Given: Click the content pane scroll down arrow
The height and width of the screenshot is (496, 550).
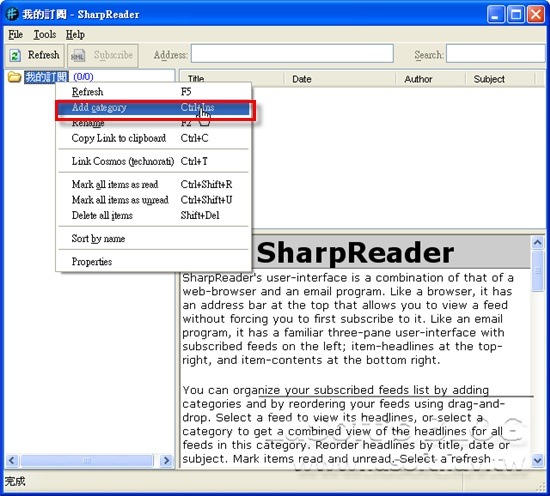Looking at the screenshot, I should click(538, 460).
